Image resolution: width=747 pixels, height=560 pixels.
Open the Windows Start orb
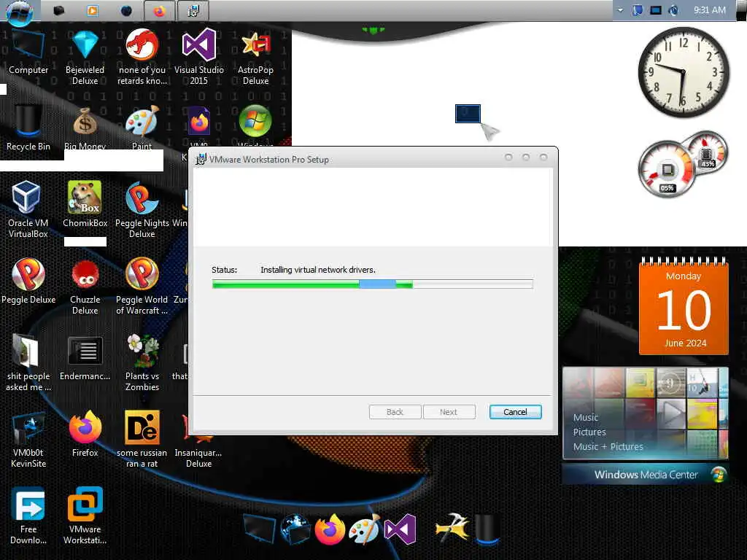[x=20, y=12]
